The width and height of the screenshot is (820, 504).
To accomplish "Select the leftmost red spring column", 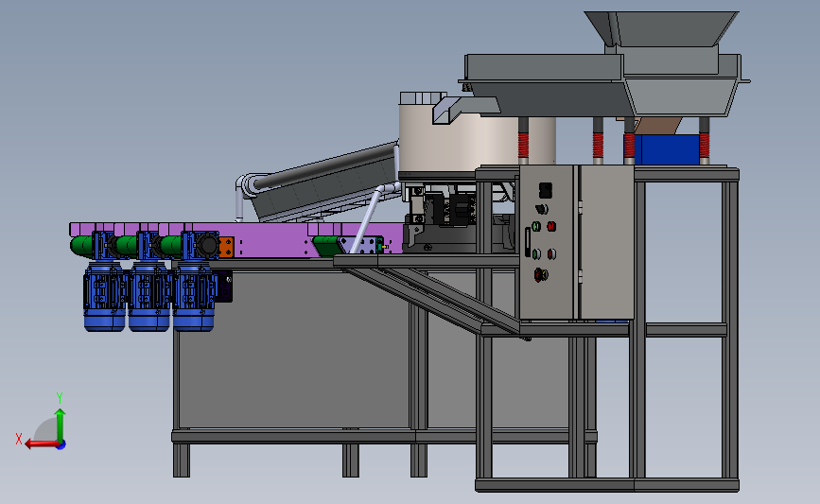I will point(523,145).
